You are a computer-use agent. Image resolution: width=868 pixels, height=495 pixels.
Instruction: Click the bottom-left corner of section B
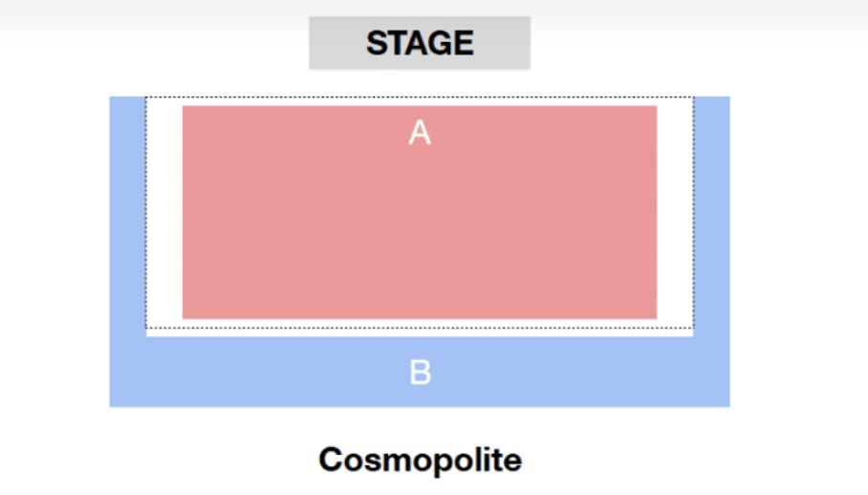[x=113, y=404]
